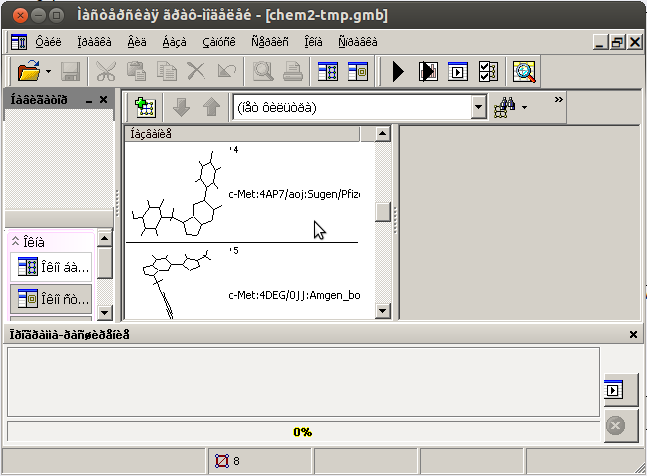Click the print preview magnifier icon
Viewport: 647px width, 476px height.
[263, 71]
